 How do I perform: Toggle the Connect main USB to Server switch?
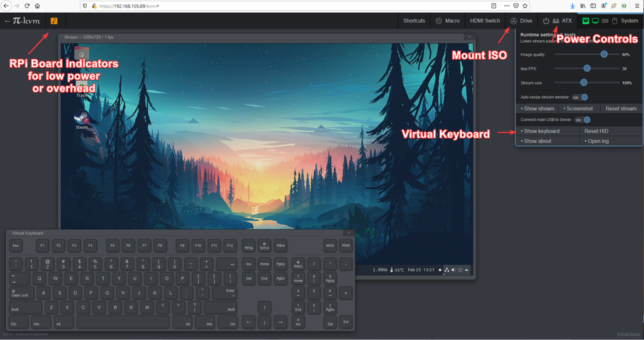[x=582, y=120]
